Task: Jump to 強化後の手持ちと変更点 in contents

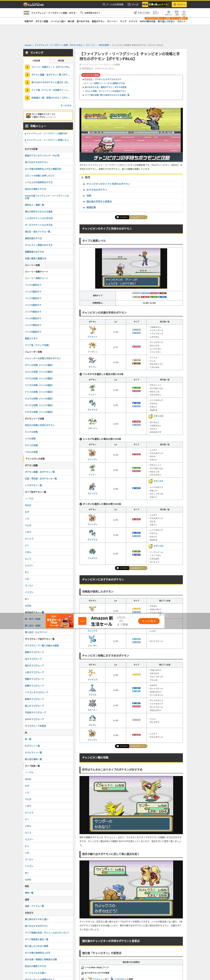Action: [x=99, y=202]
